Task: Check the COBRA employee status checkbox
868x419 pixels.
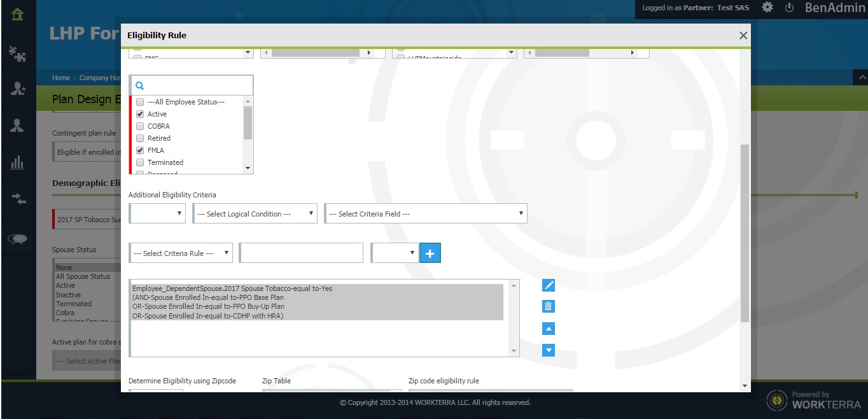Action: point(140,126)
